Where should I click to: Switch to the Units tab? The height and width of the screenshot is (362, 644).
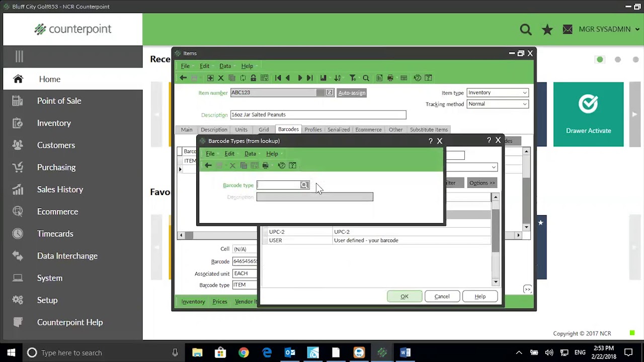[241, 130]
